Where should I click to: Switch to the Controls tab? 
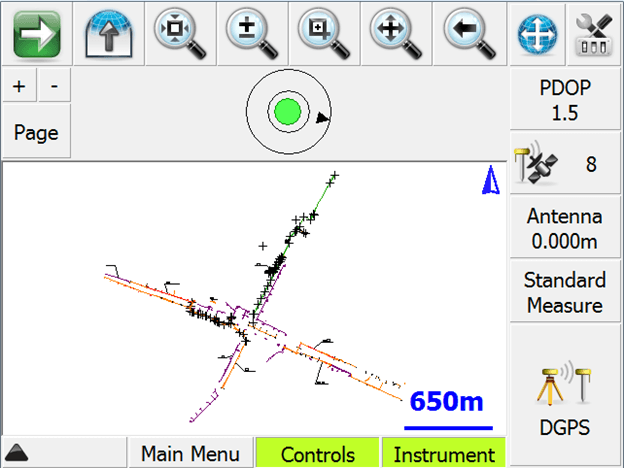click(317, 454)
